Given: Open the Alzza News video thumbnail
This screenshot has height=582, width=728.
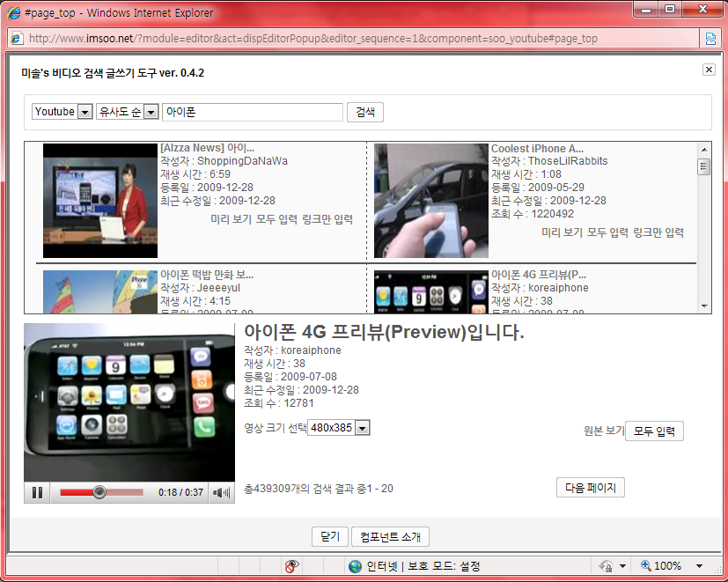Looking at the screenshot, I should 100,201.
